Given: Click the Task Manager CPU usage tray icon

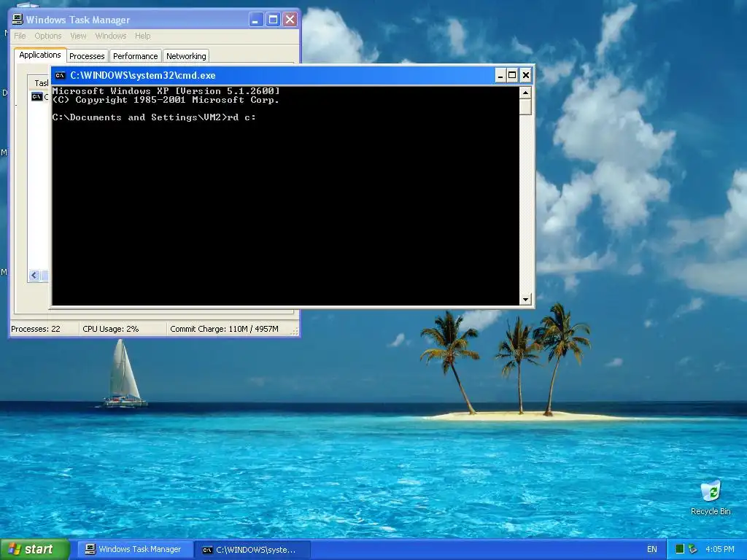Looking at the screenshot, I should (x=680, y=549).
